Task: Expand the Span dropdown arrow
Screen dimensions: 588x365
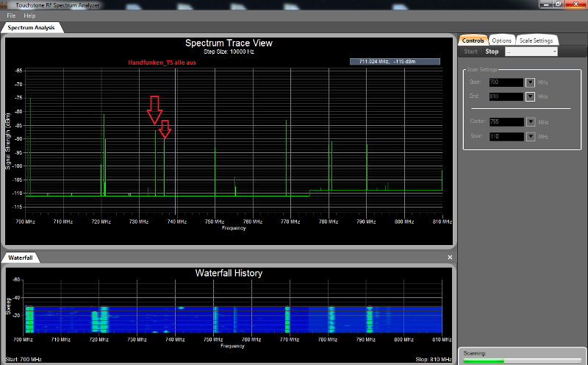Action: (x=530, y=136)
